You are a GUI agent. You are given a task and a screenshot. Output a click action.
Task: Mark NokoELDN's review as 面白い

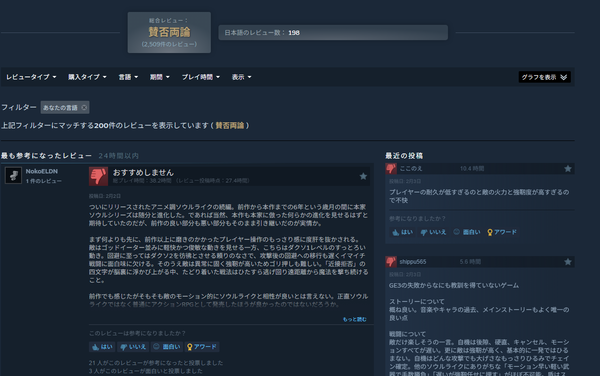[166, 347]
